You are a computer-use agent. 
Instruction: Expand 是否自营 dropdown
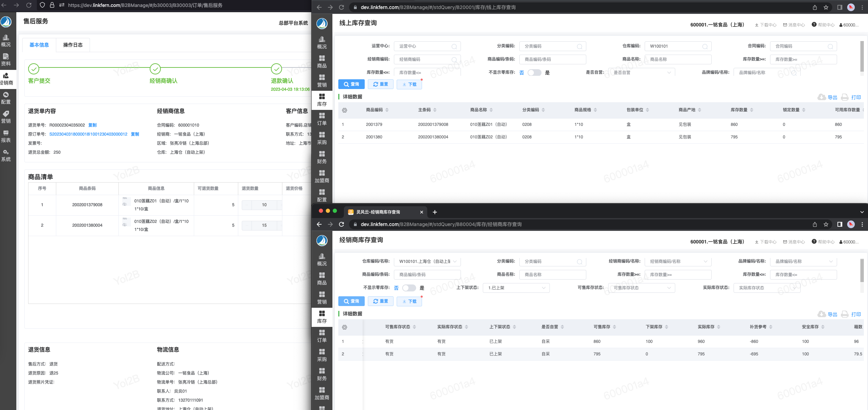(x=642, y=73)
